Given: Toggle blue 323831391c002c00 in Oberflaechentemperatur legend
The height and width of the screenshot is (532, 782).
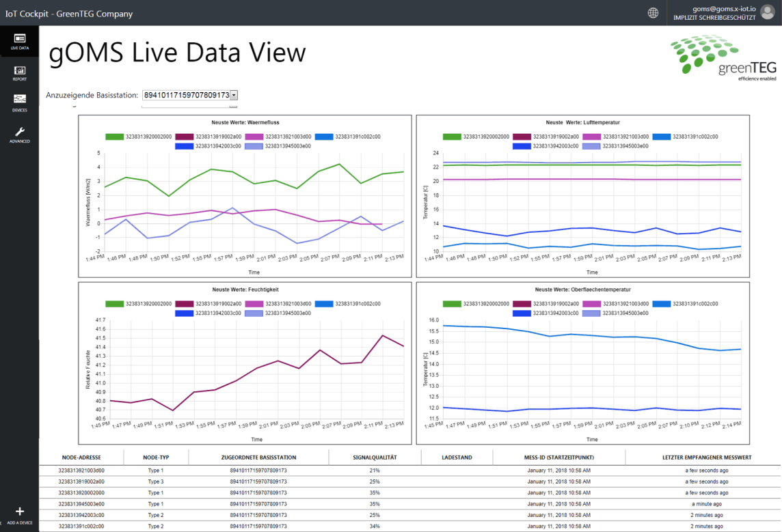Looking at the screenshot, I should coord(685,303).
